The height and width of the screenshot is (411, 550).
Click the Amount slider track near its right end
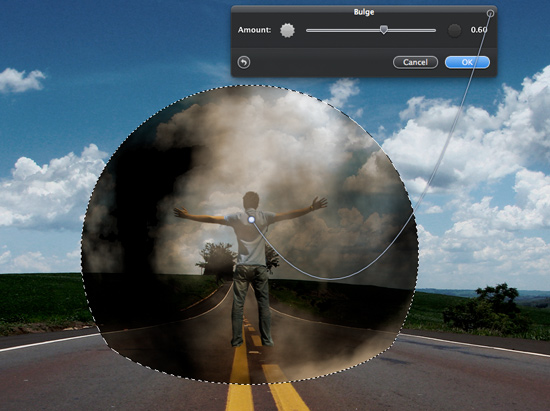click(x=426, y=31)
